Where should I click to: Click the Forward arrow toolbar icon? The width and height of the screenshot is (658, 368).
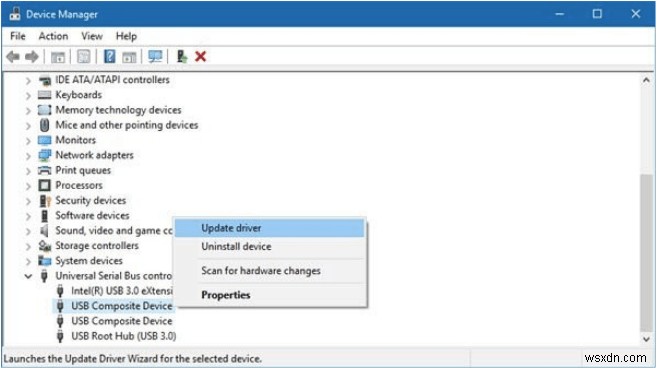(x=32, y=56)
